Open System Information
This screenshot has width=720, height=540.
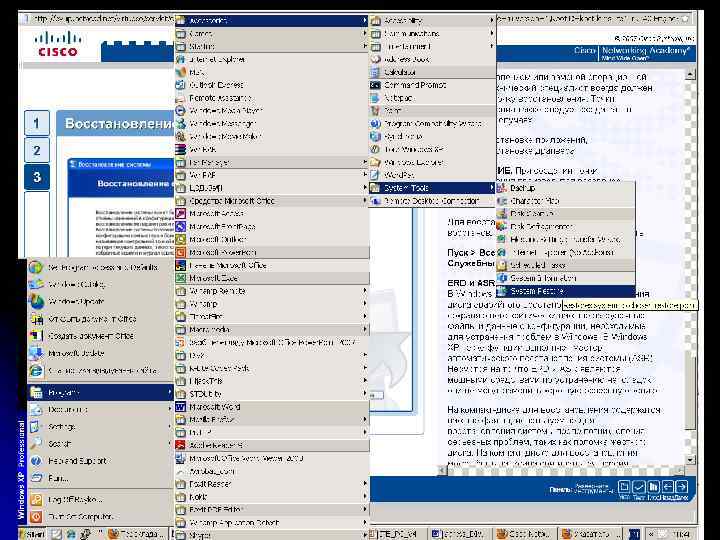tap(566, 278)
